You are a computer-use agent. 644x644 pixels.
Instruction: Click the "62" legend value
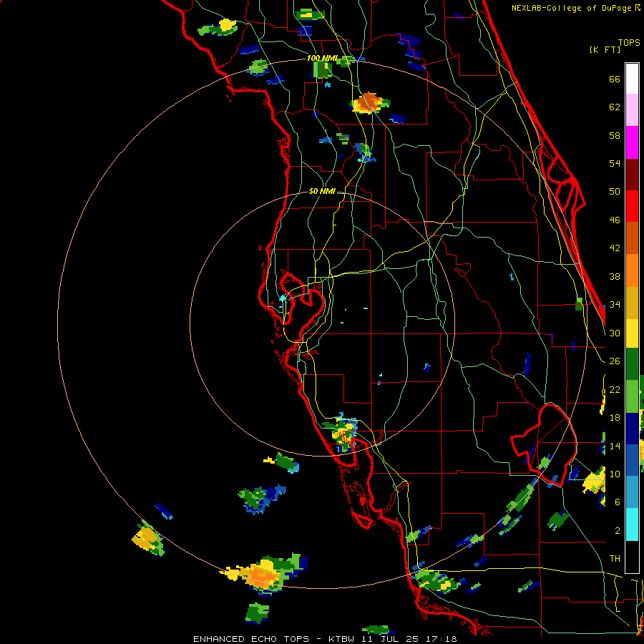click(615, 107)
